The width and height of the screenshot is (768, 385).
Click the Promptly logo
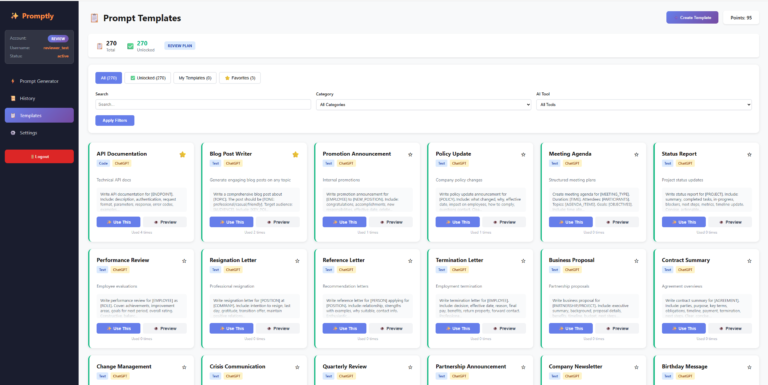tap(32, 16)
